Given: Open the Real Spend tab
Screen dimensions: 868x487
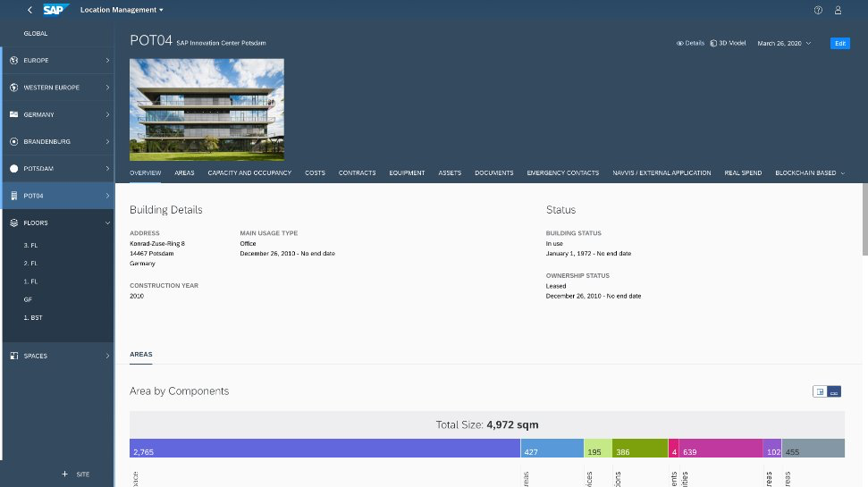Looking at the screenshot, I should [743, 173].
